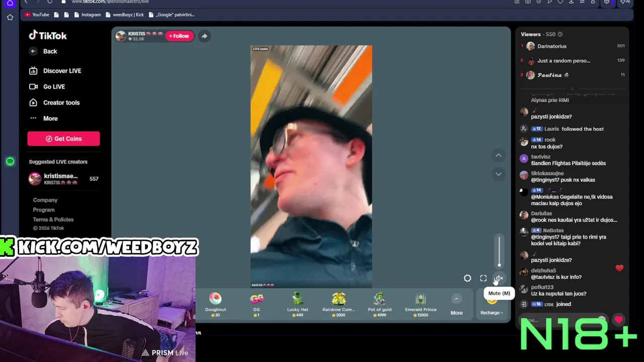Open browser sidebar bookmarks star icon
Screen dimensions: 644x362
tap(10, 17)
